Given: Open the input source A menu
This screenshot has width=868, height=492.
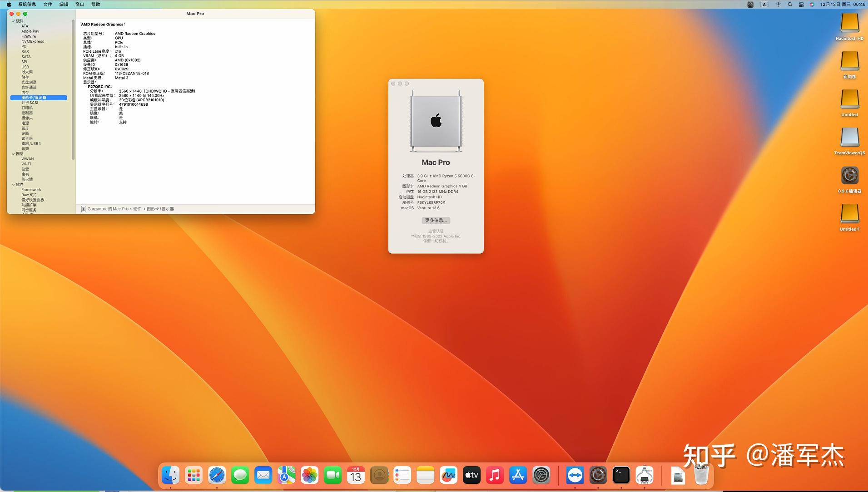Looking at the screenshot, I should point(764,5).
